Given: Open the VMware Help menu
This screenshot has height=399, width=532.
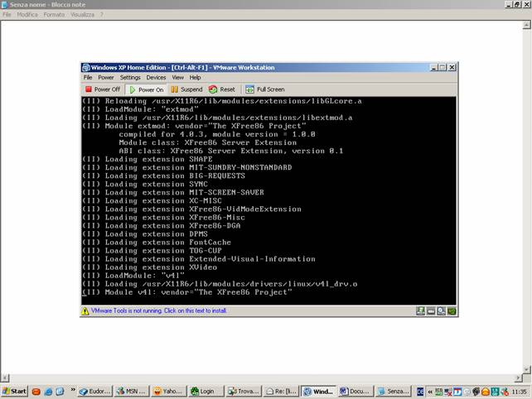Looking at the screenshot, I should 195,78.
